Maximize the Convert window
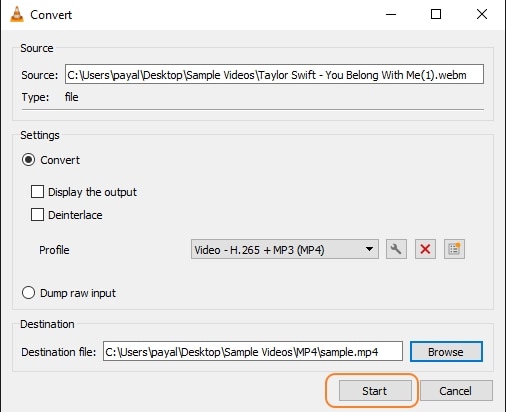506x412 pixels. [436, 14]
